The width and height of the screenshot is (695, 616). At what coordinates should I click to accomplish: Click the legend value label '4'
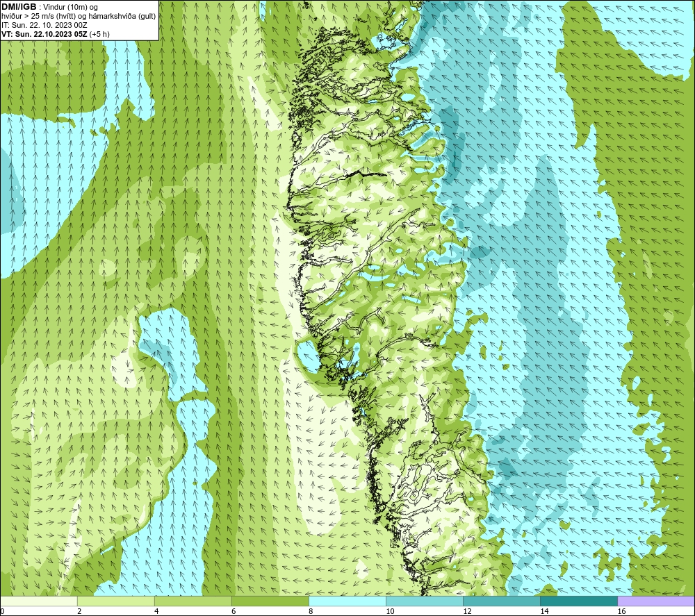pyautogui.click(x=156, y=612)
